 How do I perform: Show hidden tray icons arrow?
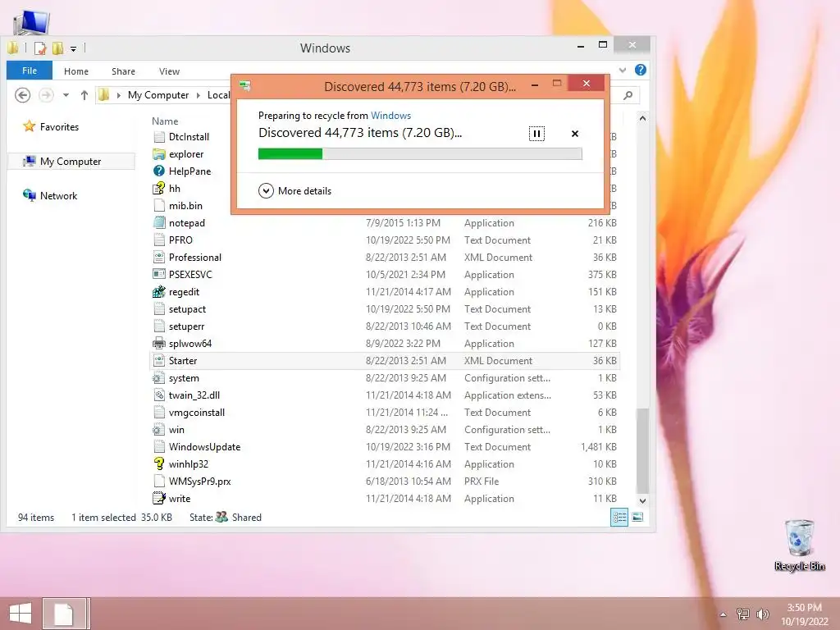coord(724,614)
